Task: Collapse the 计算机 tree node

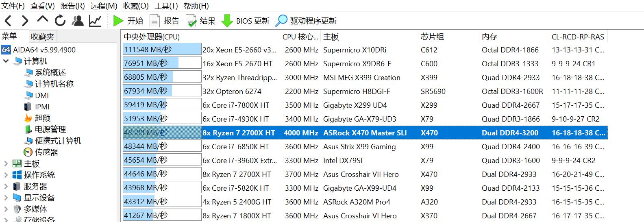Action: (6, 61)
